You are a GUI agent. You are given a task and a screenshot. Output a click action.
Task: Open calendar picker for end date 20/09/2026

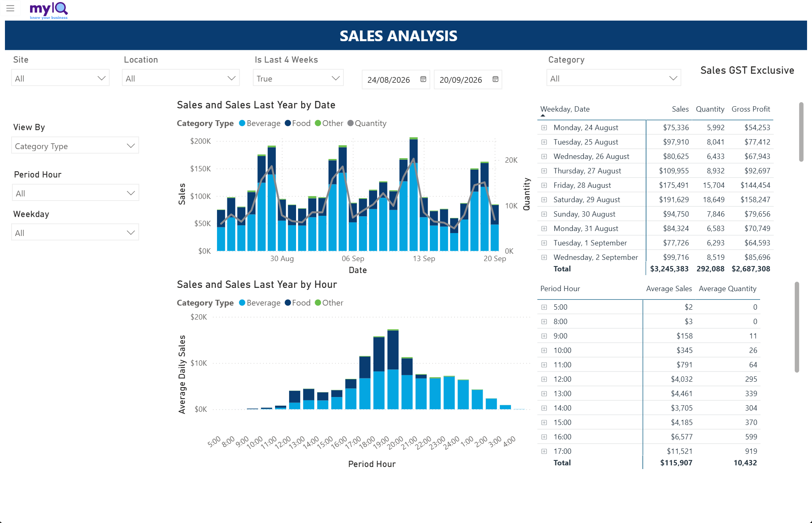[x=495, y=79]
